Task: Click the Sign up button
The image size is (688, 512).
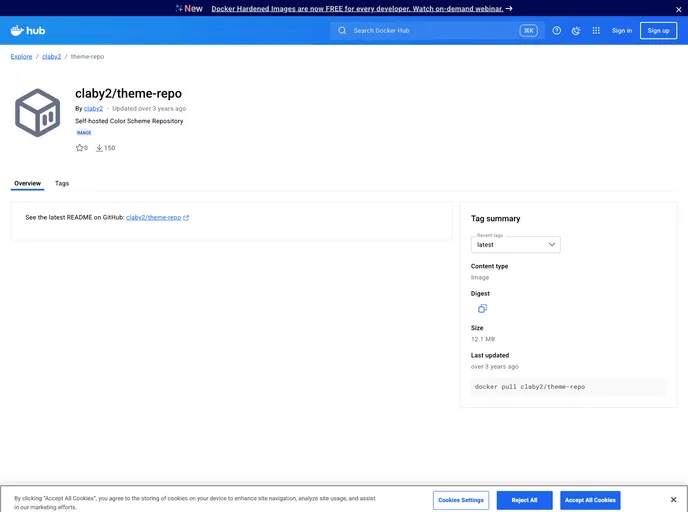Action: [658, 31]
